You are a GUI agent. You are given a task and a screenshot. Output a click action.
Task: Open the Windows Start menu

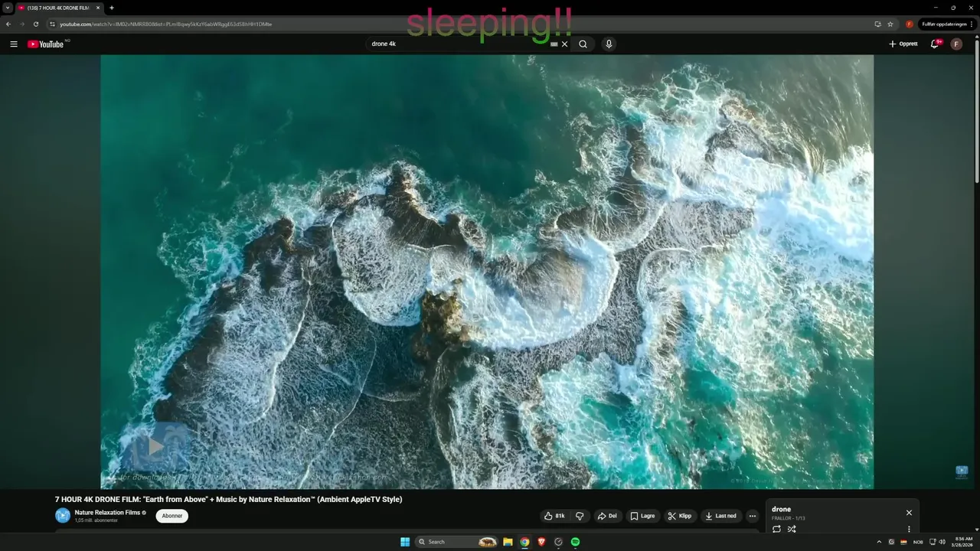click(405, 542)
